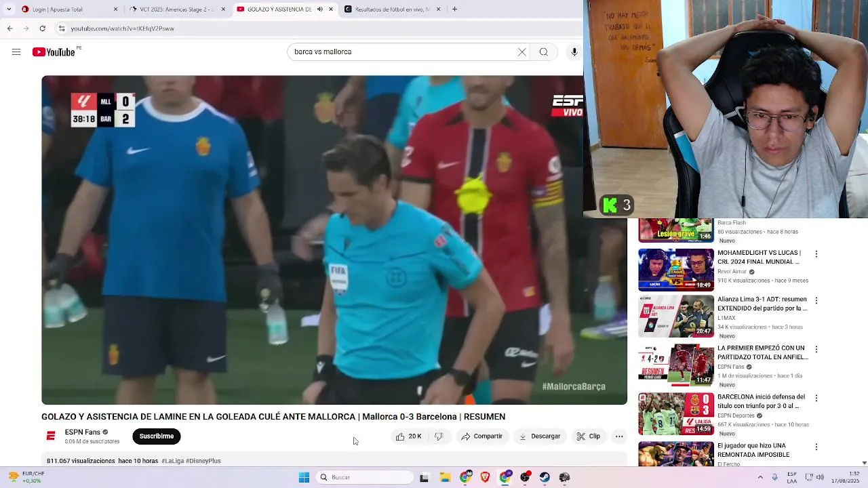Open the Alianza Lima 3-1 ADT title
The image size is (868, 488).
coord(762,304)
